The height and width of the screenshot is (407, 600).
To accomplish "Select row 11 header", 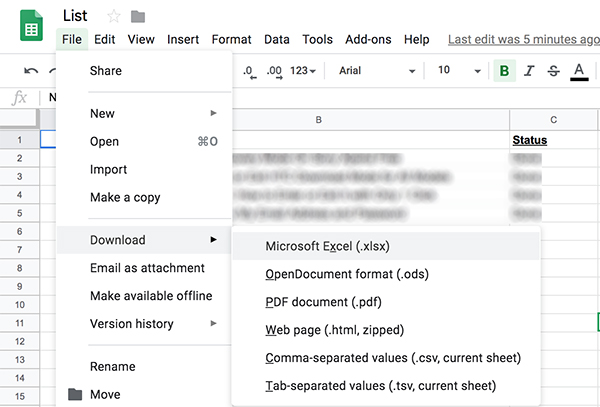I will coord(20,323).
